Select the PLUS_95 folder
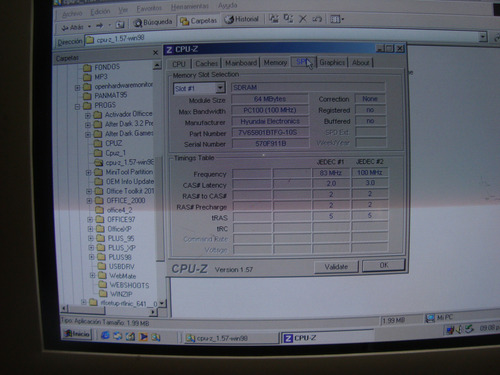 [121, 239]
